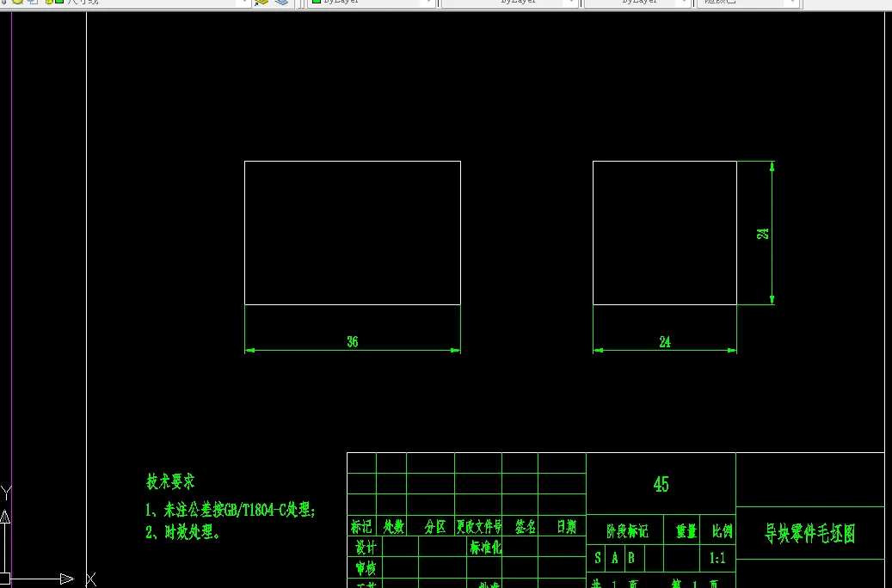892x588 pixels.
Task: Click the 标记 title block cell
Action: click(361, 527)
